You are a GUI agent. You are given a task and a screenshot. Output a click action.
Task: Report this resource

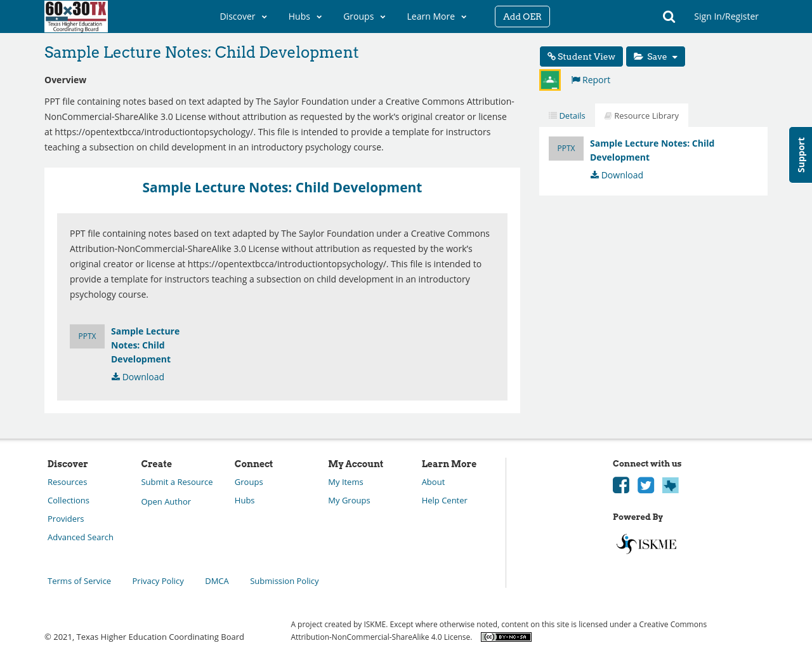591,80
